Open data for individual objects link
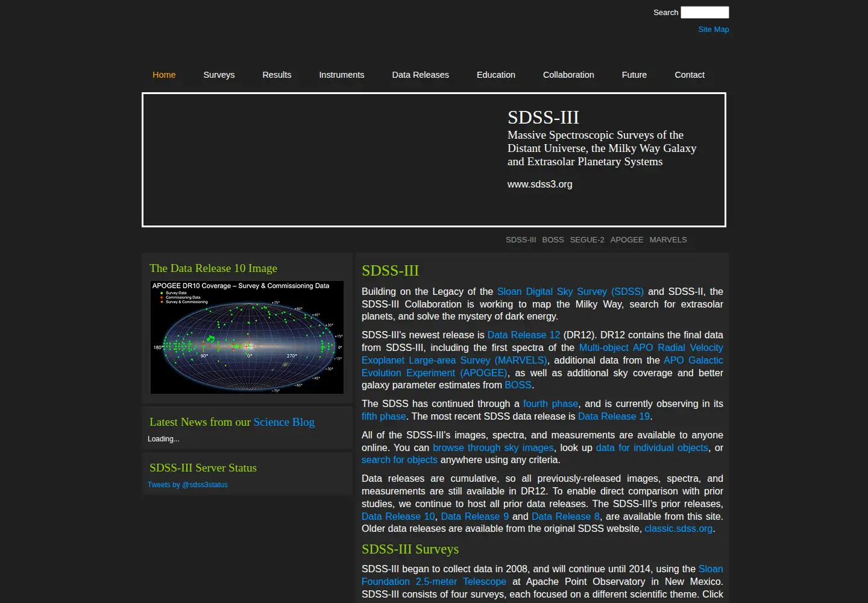Screen dimensions: 868x603 652,448
